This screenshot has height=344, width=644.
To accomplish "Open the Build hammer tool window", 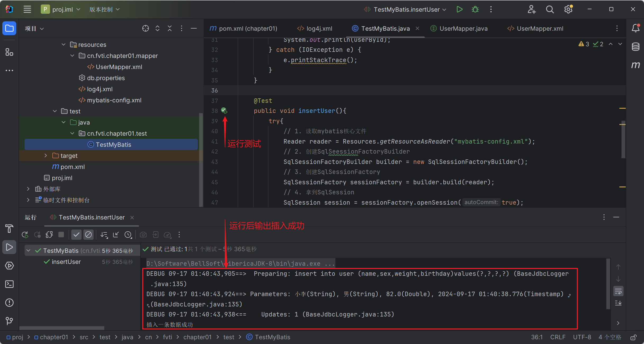I will click(x=9, y=228).
